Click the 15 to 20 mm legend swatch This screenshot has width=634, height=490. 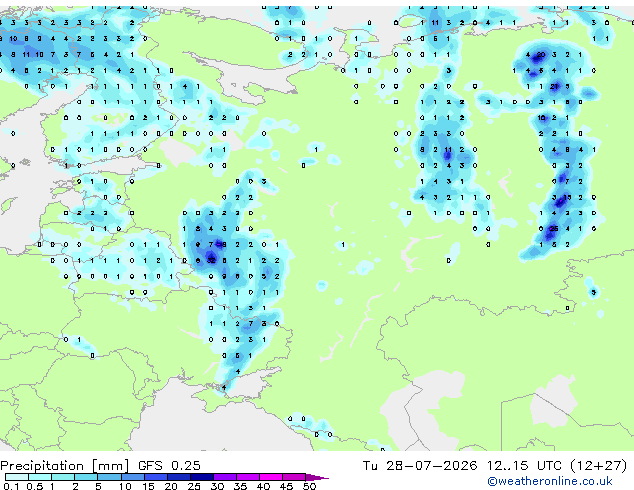[x=156, y=477]
